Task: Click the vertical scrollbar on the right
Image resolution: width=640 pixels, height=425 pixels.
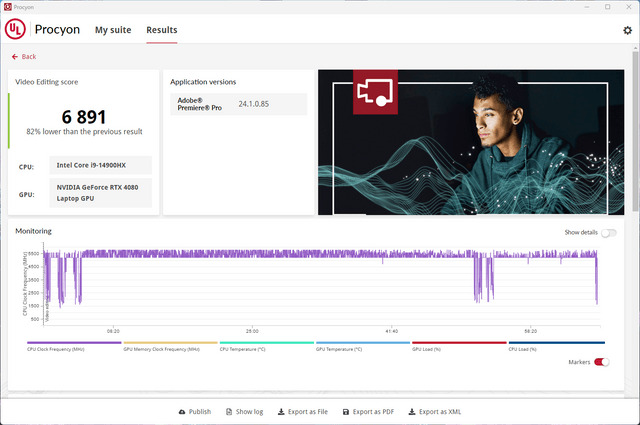Action: click(635, 140)
